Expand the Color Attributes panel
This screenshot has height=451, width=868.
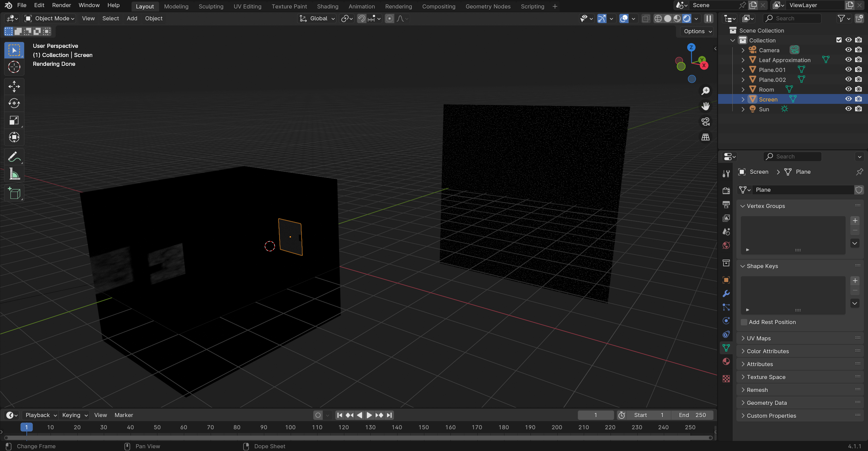point(767,351)
